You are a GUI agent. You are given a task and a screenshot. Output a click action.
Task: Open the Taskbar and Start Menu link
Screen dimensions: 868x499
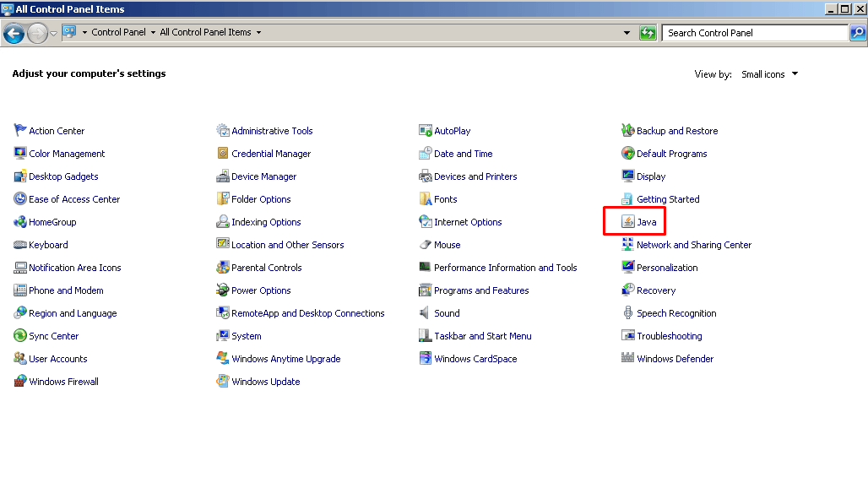click(x=483, y=335)
